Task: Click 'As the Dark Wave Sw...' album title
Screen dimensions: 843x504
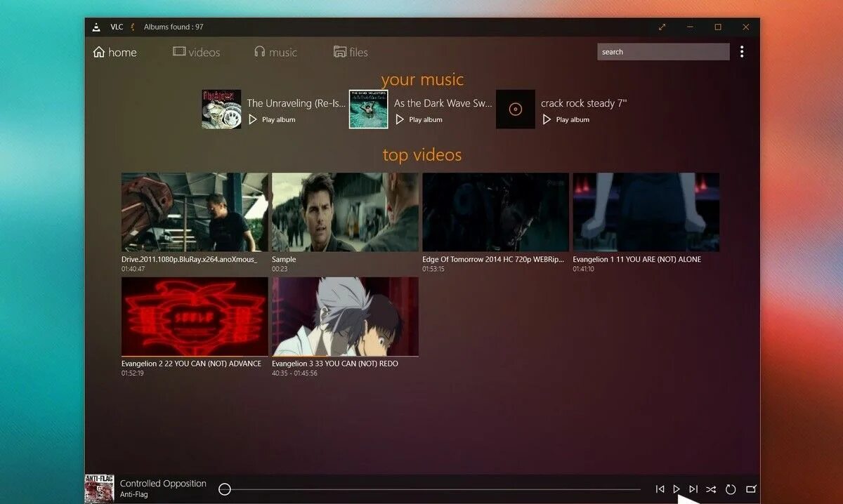Action: coord(443,103)
